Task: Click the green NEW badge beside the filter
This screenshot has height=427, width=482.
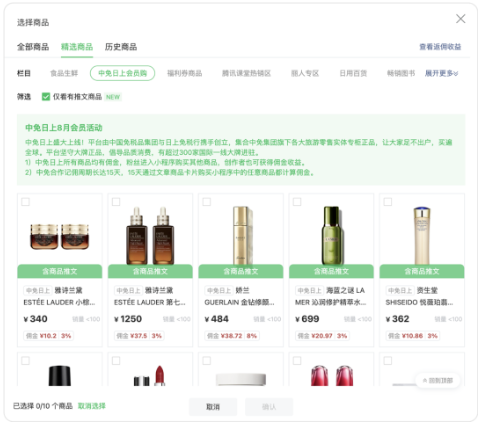Action: pos(113,97)
